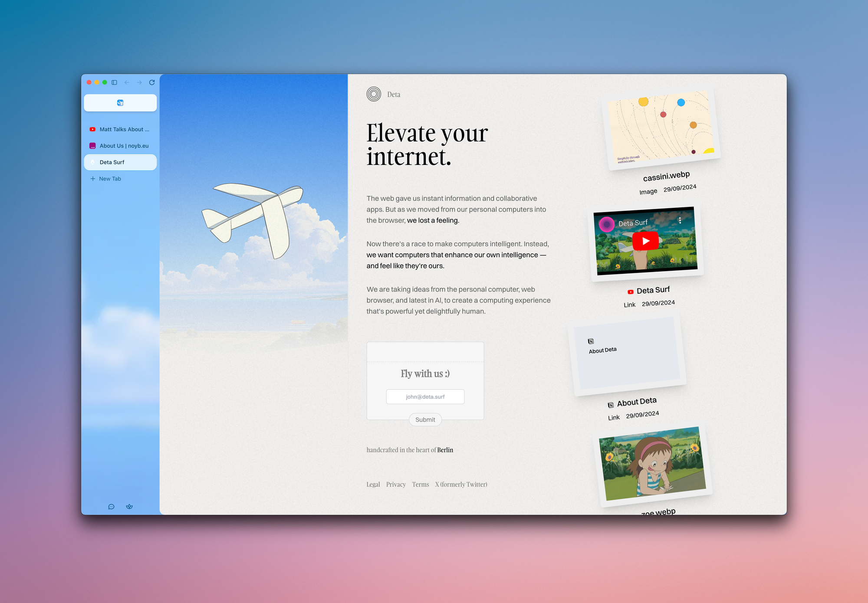Click the reload page icon
Viewport: 868px width, 603px height.
(x=152, y=82)
